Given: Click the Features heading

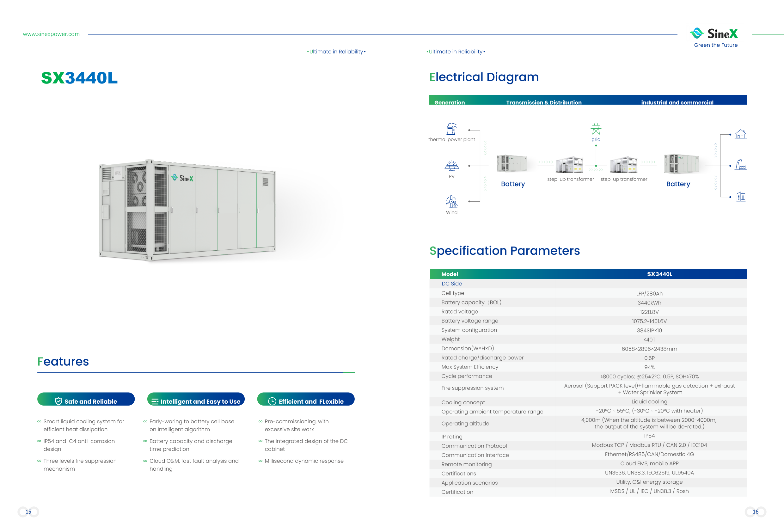Looking at the screenshot, I should pyautogui.click(x=63, y=362).
